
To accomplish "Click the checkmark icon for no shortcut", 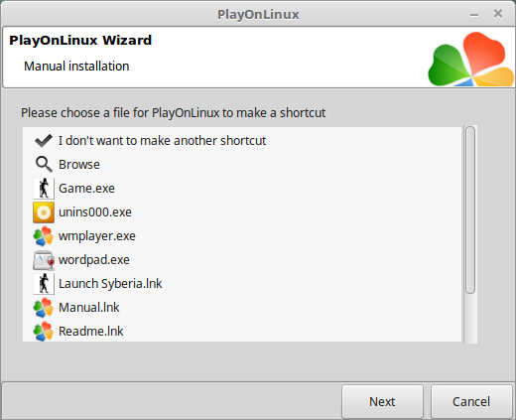I will [44, 141].
